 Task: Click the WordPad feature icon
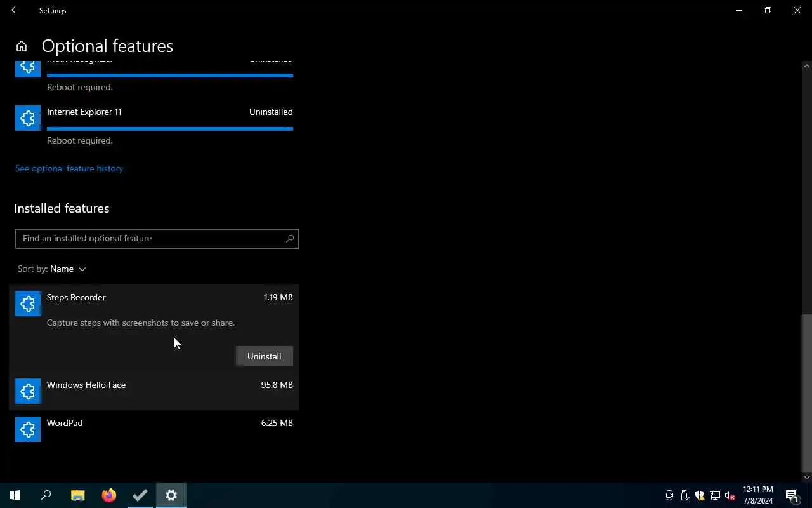point(28,429)
